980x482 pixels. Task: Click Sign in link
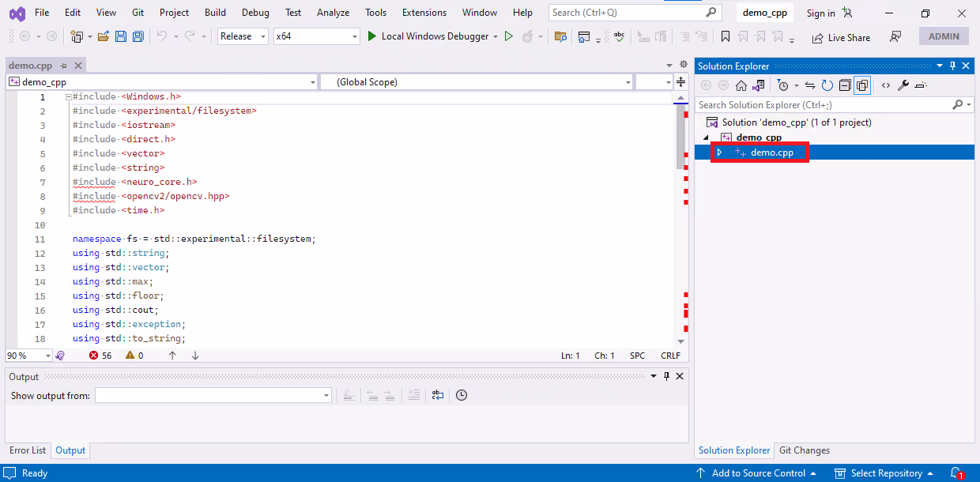(820, 13)
